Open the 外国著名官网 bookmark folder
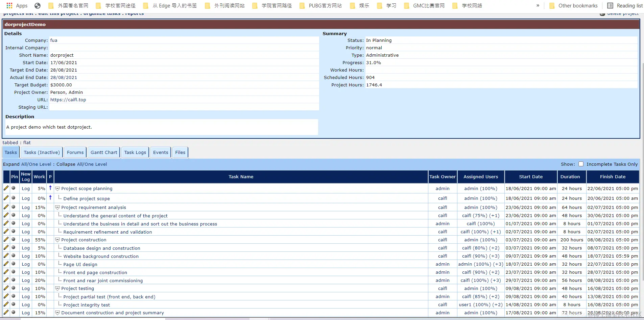The width and height of the screenshot is (644, 320). (68, 5)
